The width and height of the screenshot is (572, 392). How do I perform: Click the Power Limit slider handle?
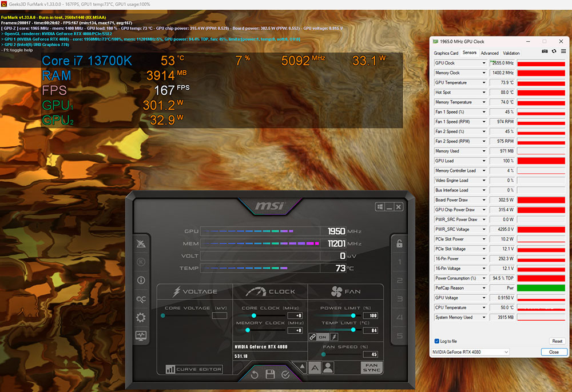tap(353, 315)
